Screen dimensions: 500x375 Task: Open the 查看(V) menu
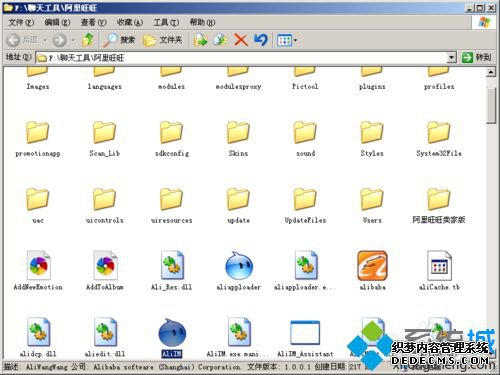coord(94,22)
